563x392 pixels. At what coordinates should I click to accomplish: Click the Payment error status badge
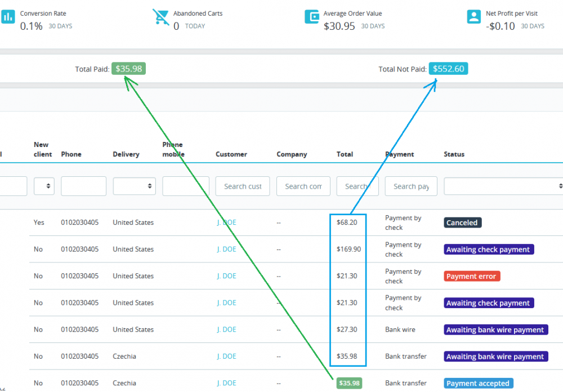coord(472,277)
